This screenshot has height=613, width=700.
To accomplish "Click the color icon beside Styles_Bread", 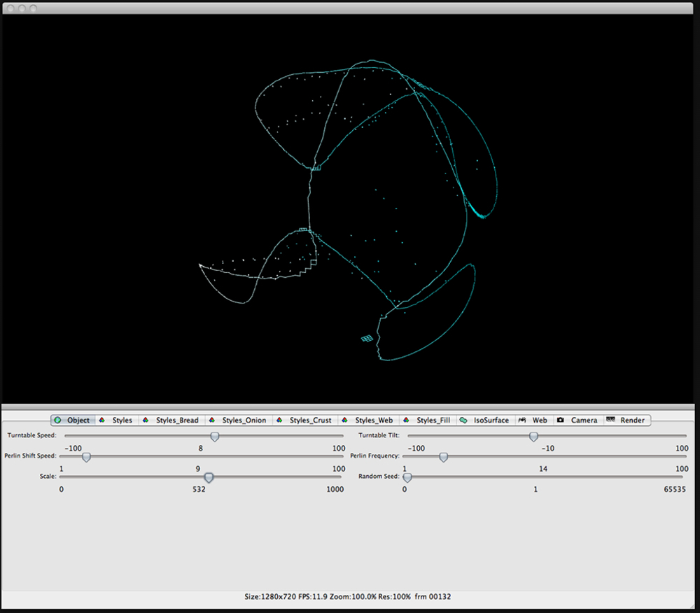I will click(x=146, y=420).
